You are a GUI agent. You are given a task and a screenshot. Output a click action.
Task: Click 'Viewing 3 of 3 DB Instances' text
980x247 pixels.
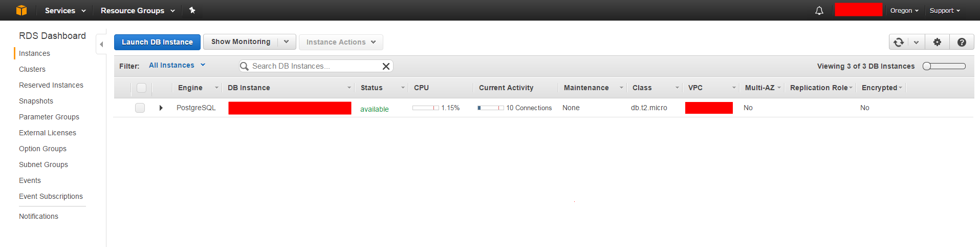point(866,66)
